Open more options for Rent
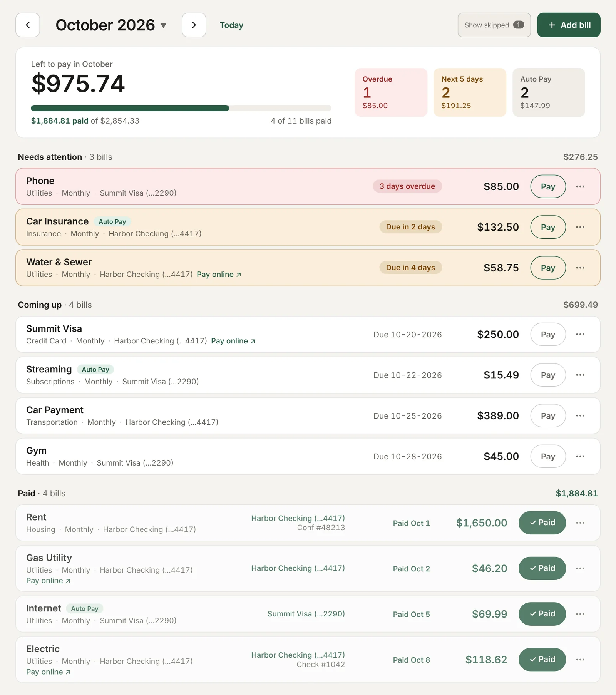 point(580,523)
